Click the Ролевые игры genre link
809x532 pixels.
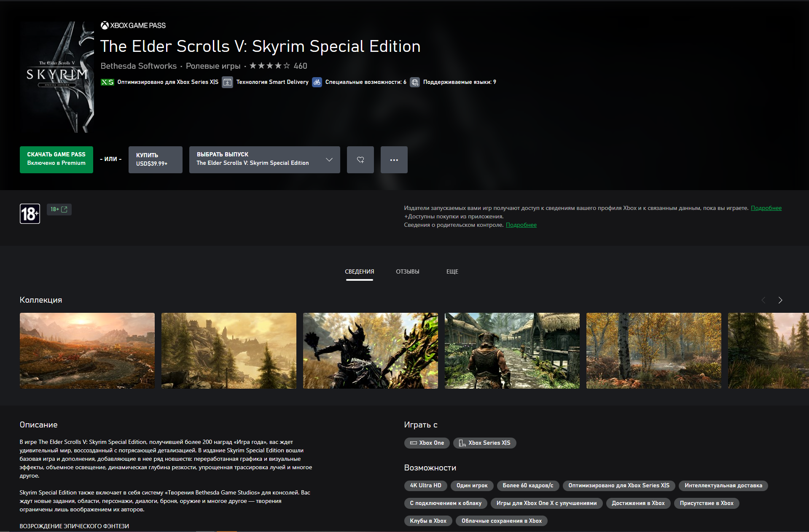213,66
